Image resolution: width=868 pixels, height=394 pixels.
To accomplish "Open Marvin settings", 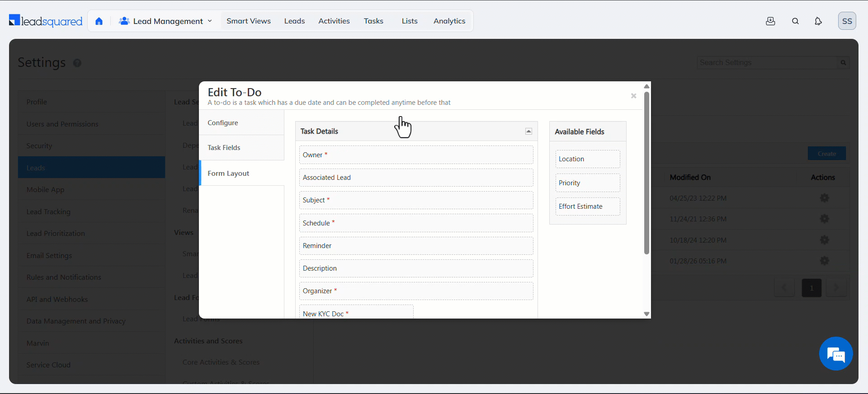I will pos(91,343).
